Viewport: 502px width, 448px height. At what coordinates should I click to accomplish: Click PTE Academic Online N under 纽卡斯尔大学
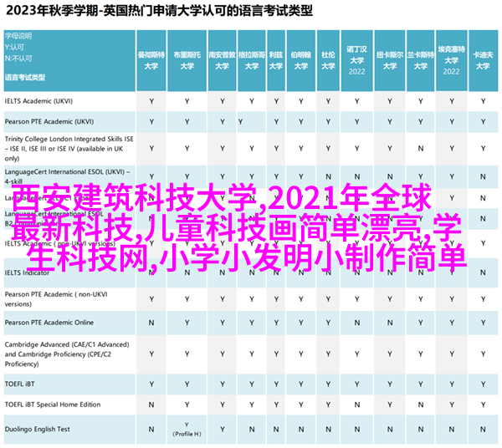pos(390,323)
